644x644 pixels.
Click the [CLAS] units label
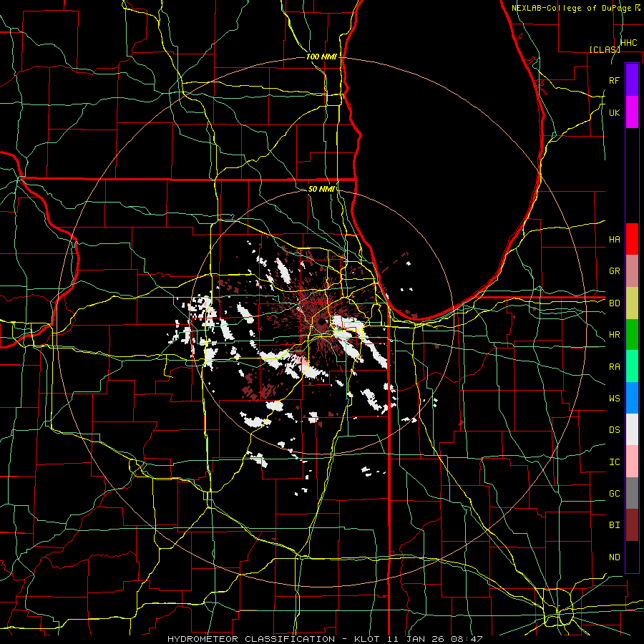(605, 49)
